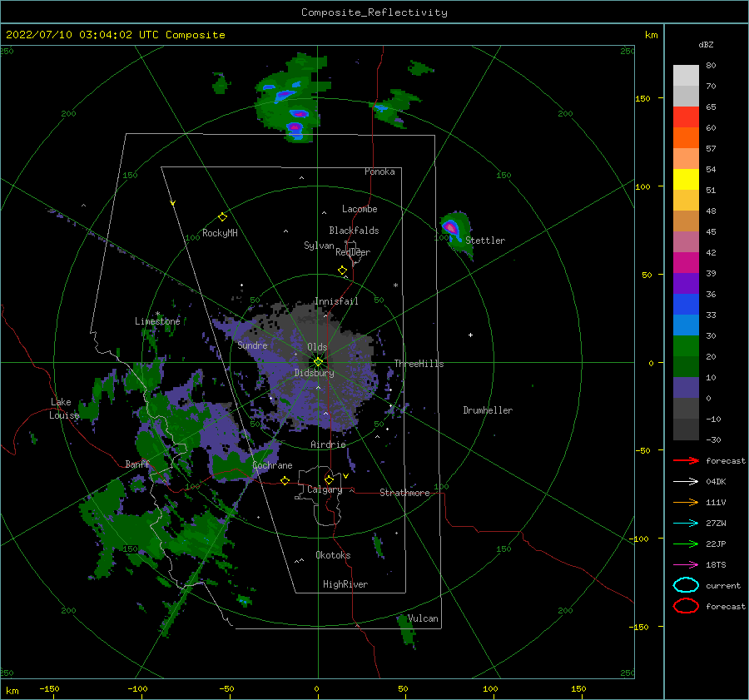
Task: Click the dBZ legend heading
Action: (706, 45)
